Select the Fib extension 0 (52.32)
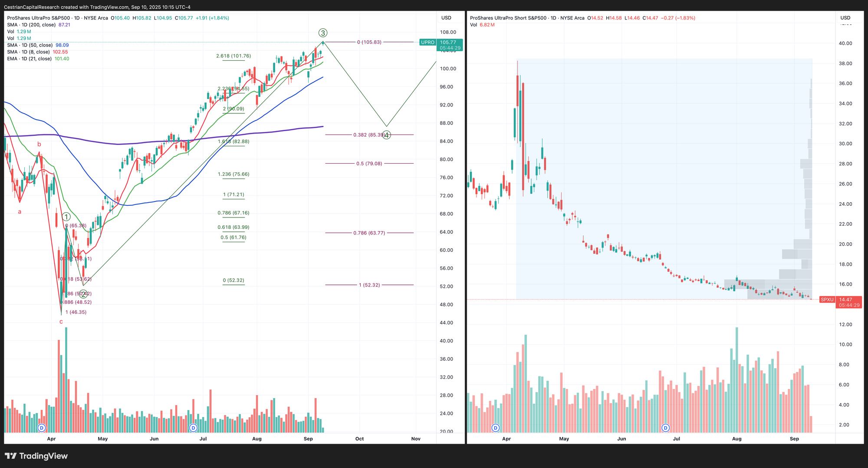This screenshot has width=868, height=468. coord(233,280)
